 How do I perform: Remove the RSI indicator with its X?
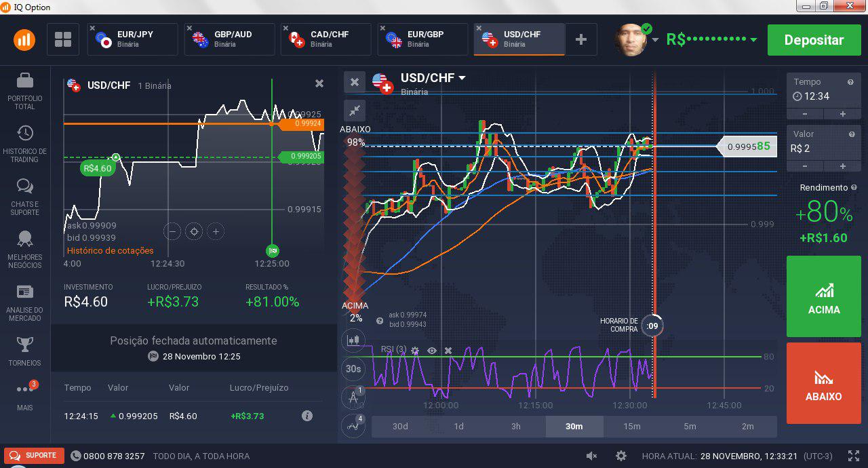(448, 351)
